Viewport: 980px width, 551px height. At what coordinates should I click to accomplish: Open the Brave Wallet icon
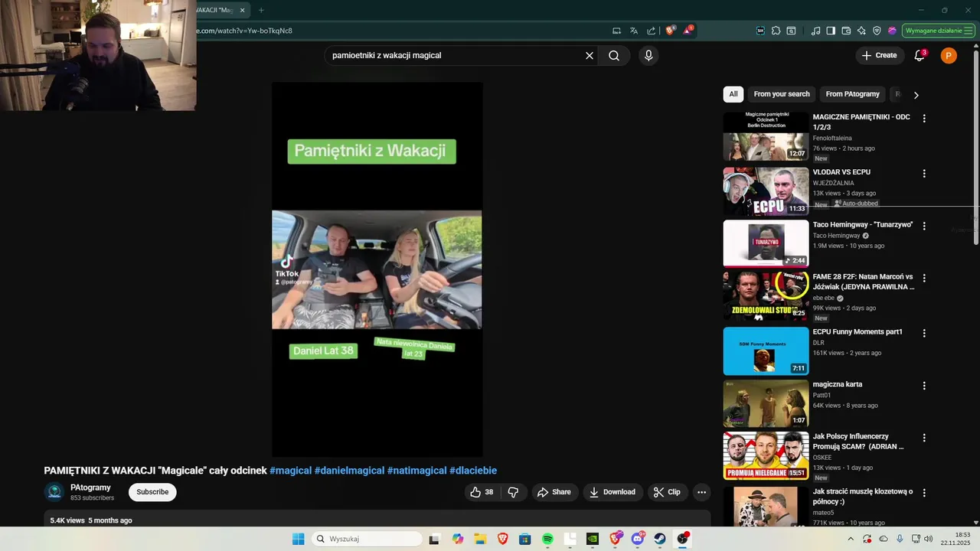[846, 31]
